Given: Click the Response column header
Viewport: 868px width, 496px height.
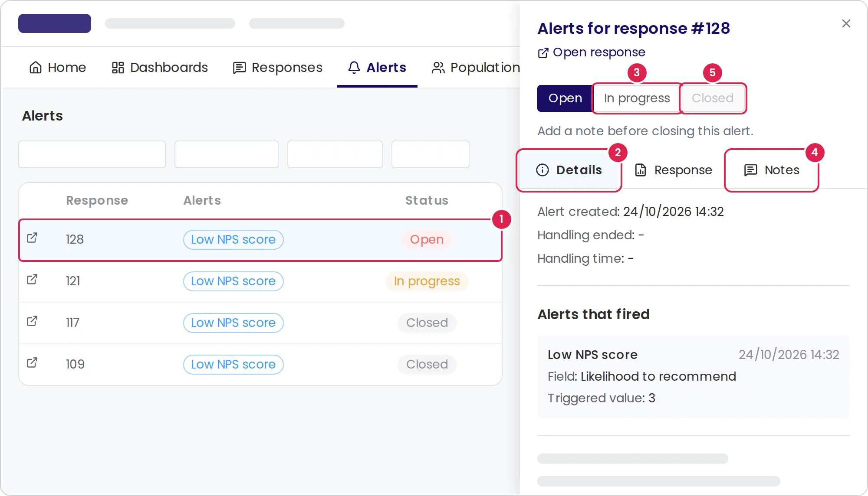Looking at the screenshot, I should (x=97, y=200).
